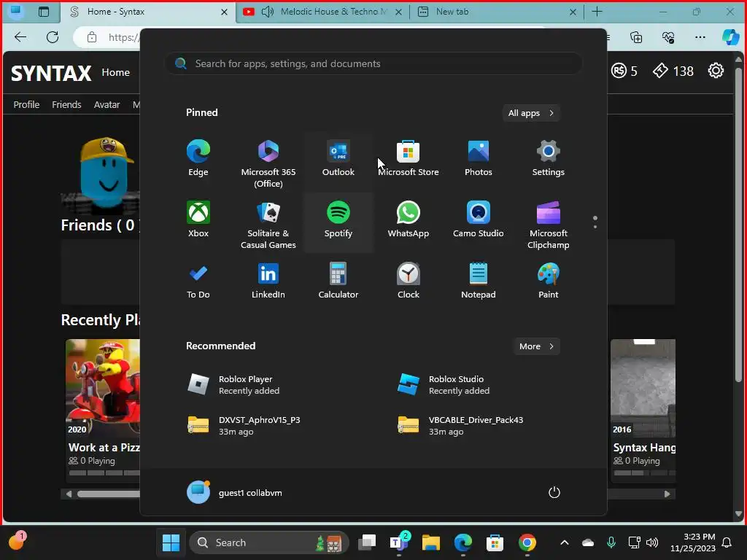Open clock and date flyout
747x560 pixels.
[x=693, y=542]
